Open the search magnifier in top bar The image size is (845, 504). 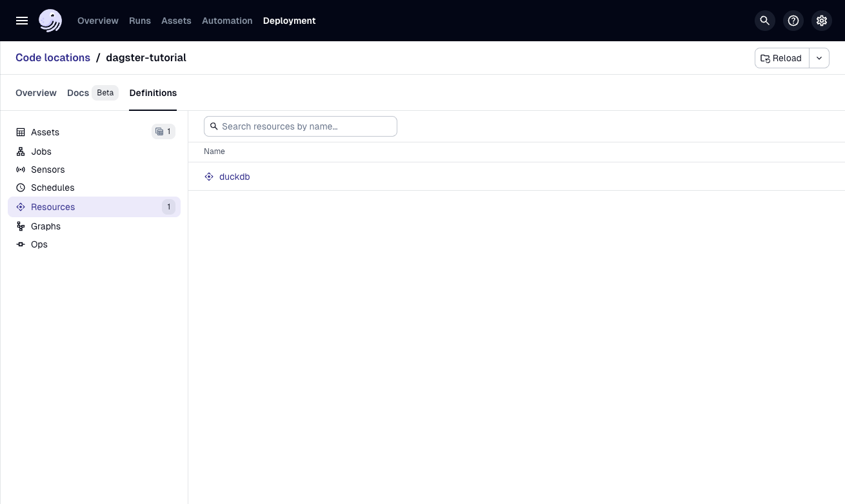tap(764, 21)
